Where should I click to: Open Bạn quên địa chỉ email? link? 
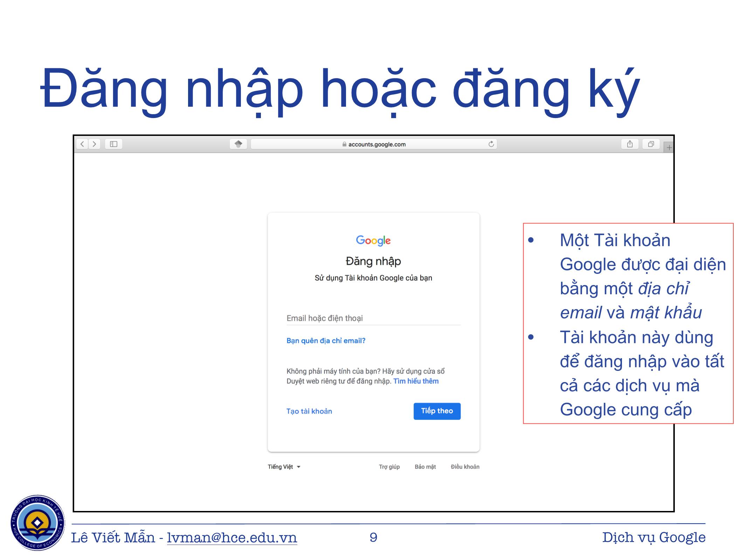[326, 341]
